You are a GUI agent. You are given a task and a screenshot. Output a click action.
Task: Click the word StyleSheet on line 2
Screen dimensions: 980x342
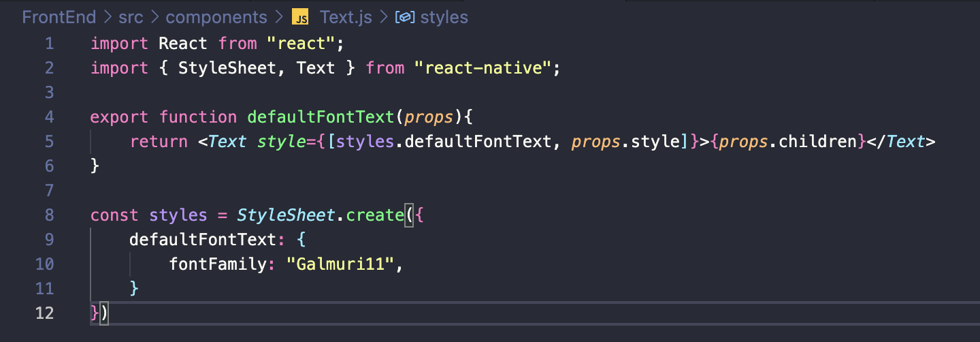(227, 68)
